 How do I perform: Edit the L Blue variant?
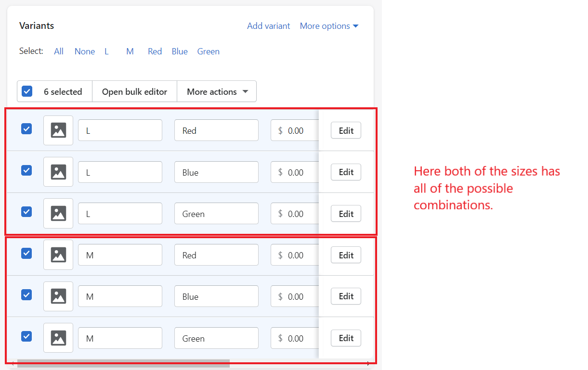[x=346, y=172]
